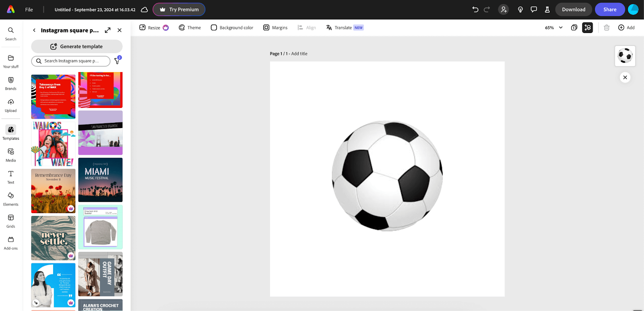Open Your stuff in the sidebar
Screen dimensions: 644x311
(11, 62)
